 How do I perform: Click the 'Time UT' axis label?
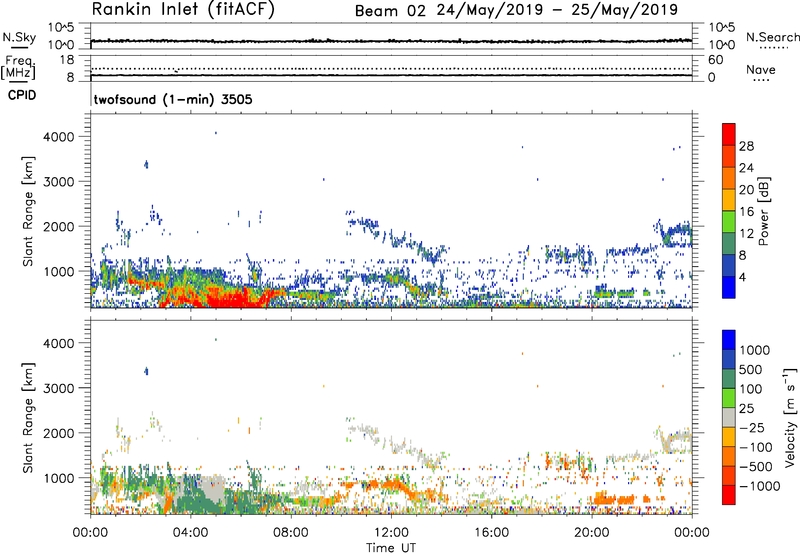tap(391, 548)
